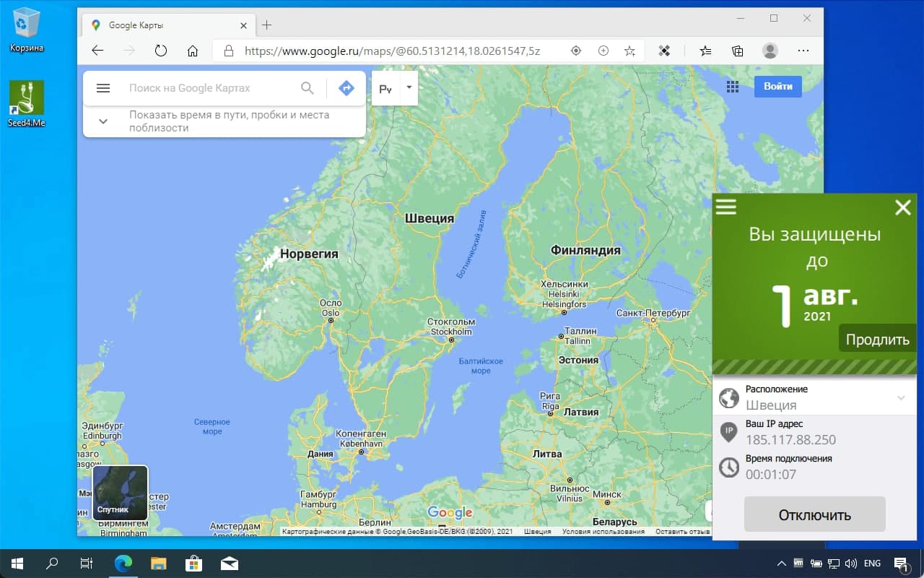Open the Windows Start menu
This screenshot has width=924, height=578.
point(17,564)
